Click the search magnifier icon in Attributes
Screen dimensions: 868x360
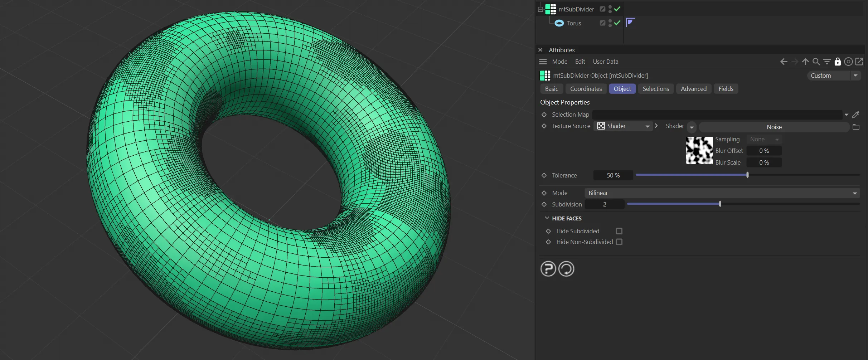click(816, 62)
